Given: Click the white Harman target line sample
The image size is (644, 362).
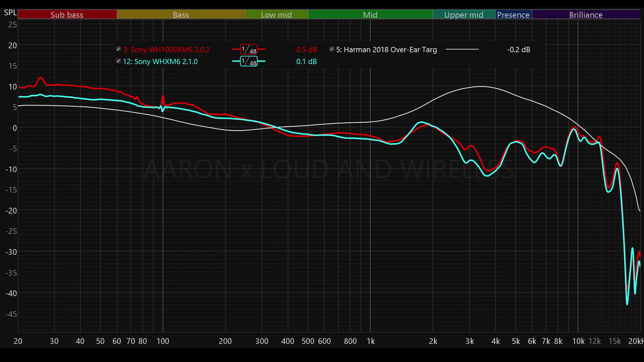Looking at the screenshot, I should (462, 49).
